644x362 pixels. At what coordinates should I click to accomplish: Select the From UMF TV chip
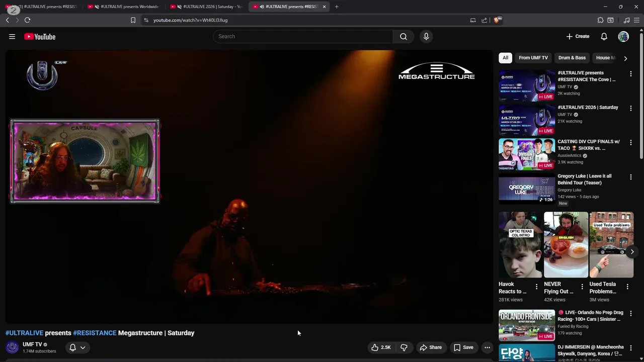click(533, 58)
